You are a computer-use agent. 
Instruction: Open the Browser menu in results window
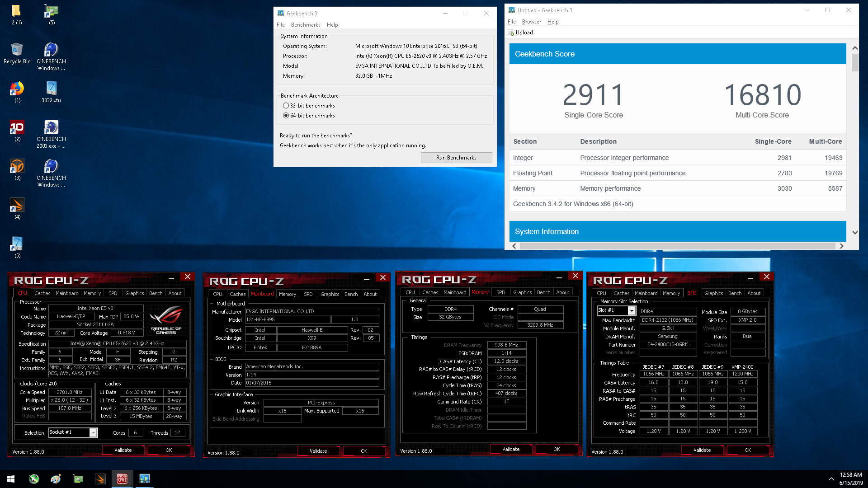pos(531,22)
